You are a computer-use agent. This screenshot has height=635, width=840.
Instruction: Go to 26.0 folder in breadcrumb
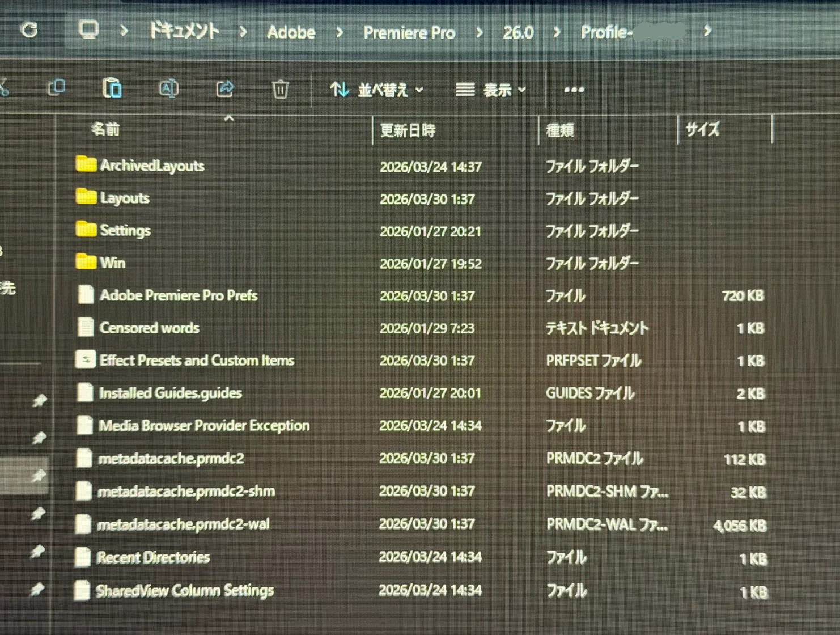click(518, 33)
